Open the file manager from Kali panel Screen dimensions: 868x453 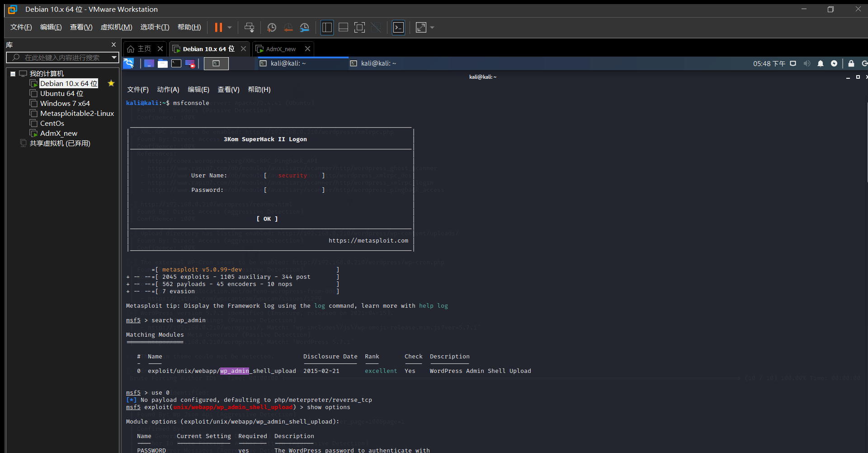point(163,63)
